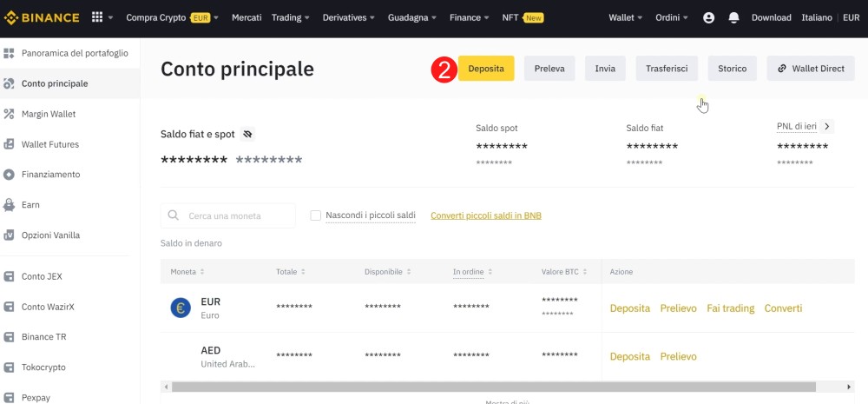Click the Storico button

tap(733, 69)
